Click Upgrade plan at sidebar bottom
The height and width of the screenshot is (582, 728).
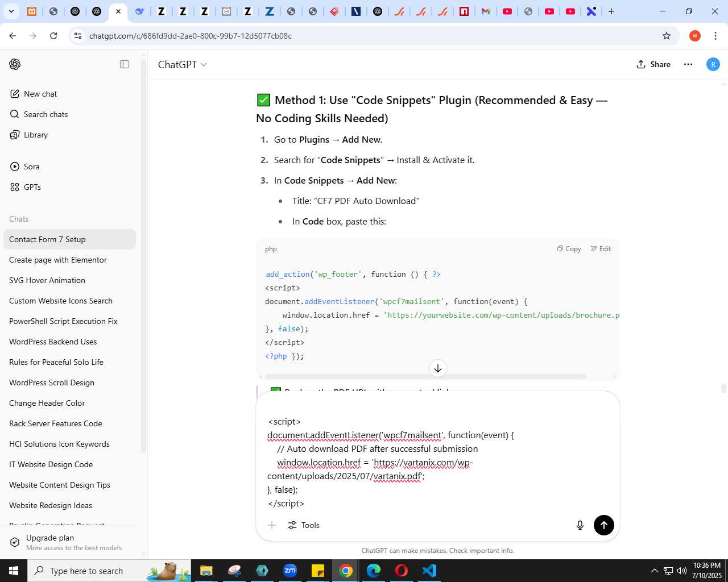69,542
